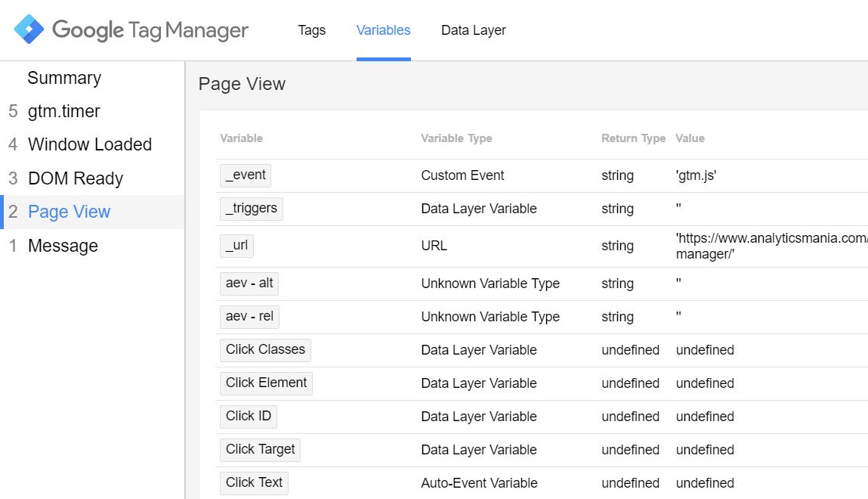The height and width of the screenshot is (499, 868).
Task: Select the gtm.timer event
Action: pos(64,111)
